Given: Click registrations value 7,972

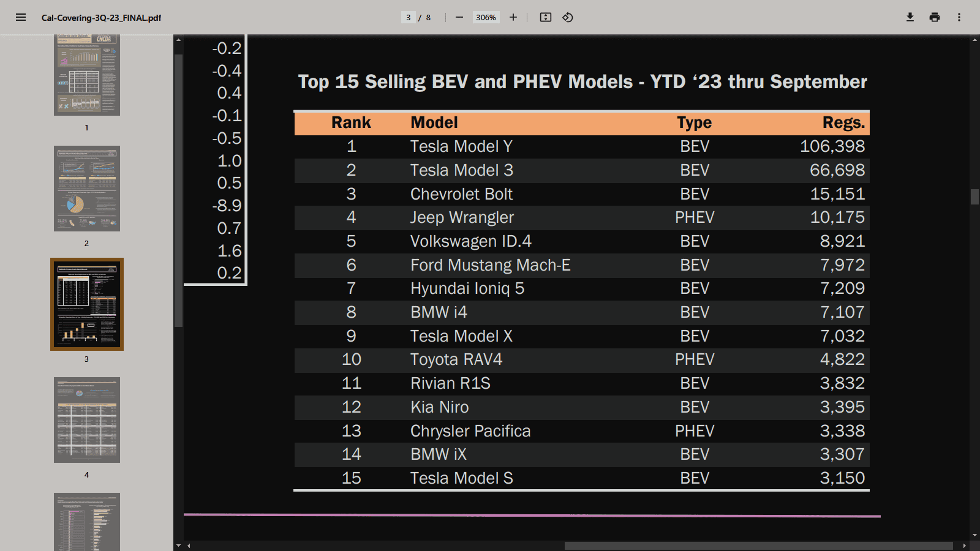Looking at the screenshot, I should [842, 265].
